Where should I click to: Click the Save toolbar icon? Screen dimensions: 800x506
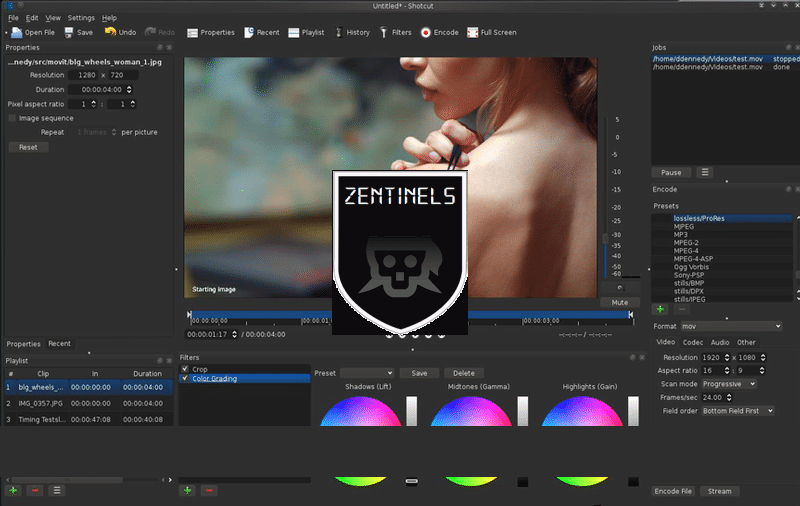pos(68,33)
